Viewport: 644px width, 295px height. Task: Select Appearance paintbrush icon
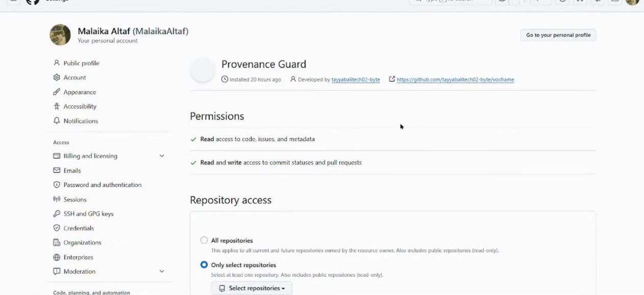57,92
